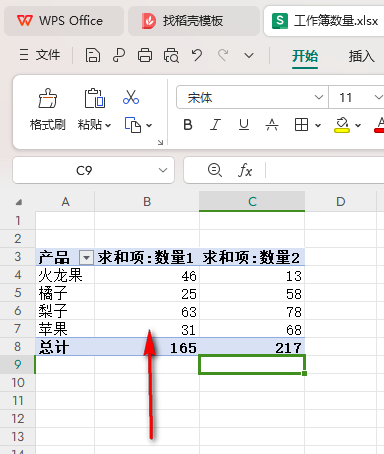
Task: Click cell with value 78
Action: pyautogui.click(x=252, y=311)
